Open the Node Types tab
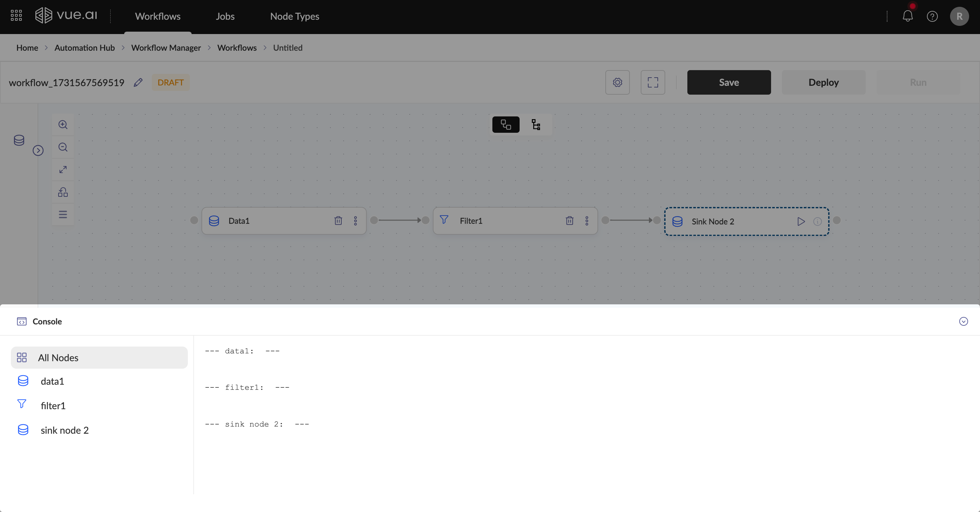 click(x=294, y=16)
